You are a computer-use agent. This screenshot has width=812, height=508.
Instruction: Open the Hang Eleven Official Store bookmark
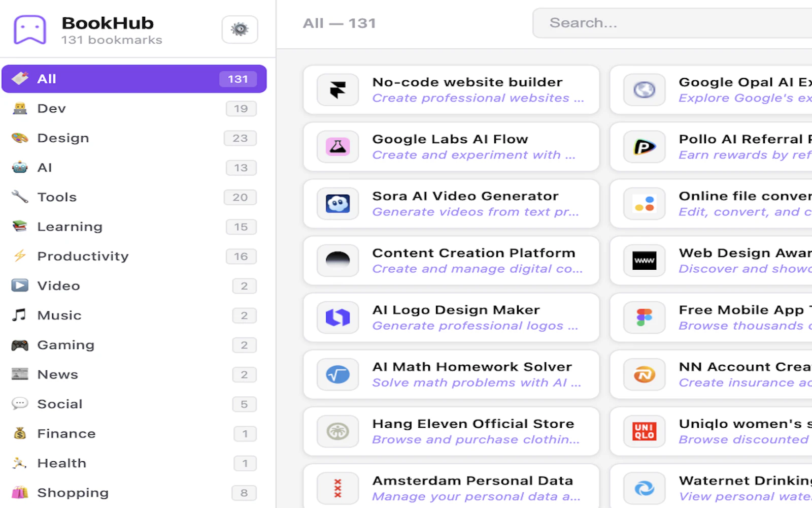[x=451, y=431]
